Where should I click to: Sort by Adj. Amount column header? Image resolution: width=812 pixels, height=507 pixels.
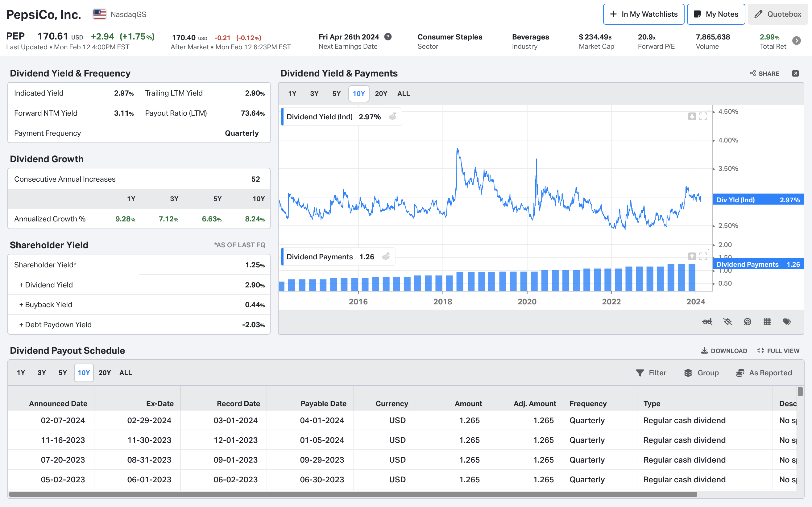click(535, 403)
